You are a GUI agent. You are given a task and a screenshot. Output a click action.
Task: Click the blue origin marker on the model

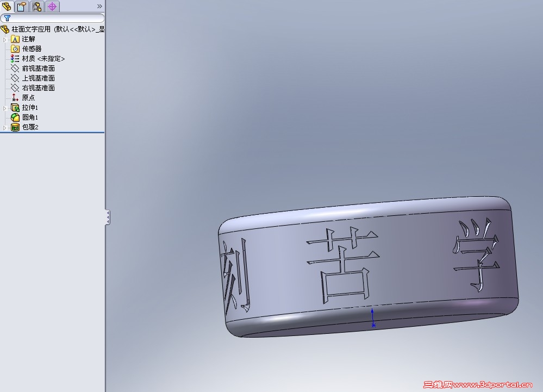(373, 318)
